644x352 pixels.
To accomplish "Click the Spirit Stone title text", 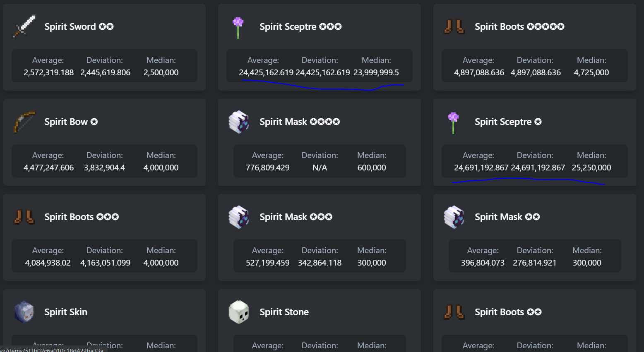I will [x=284, y=312].
